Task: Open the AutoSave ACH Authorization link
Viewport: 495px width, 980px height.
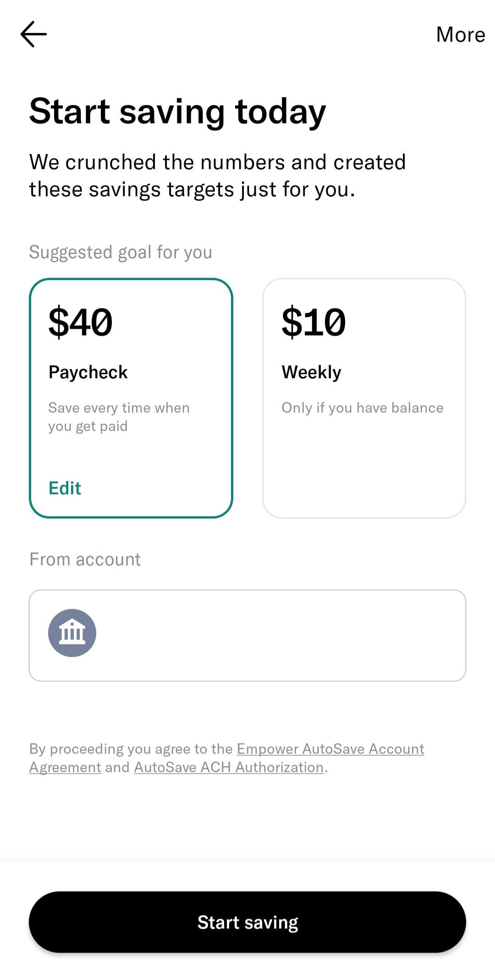Action: click(x=229, y=767)
